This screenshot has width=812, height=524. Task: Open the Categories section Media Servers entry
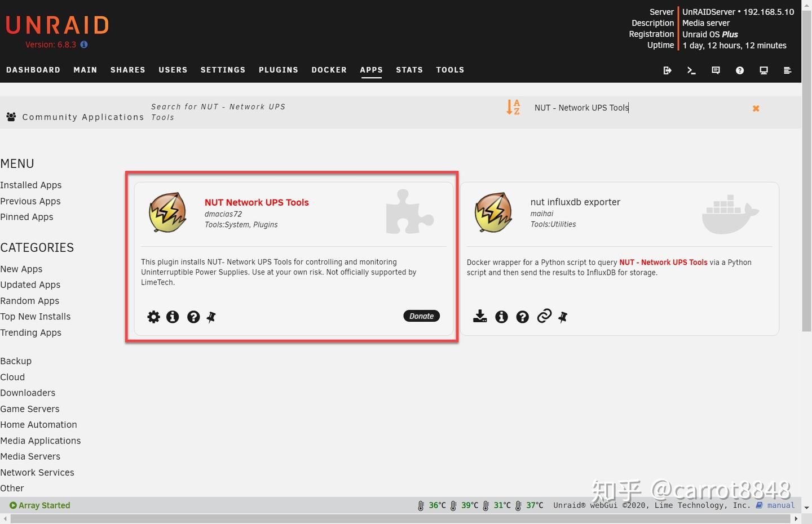[x=30, y=456]
